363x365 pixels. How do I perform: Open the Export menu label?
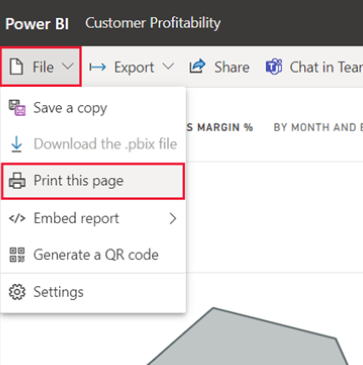pyautogui.click(x=134, y=67)
